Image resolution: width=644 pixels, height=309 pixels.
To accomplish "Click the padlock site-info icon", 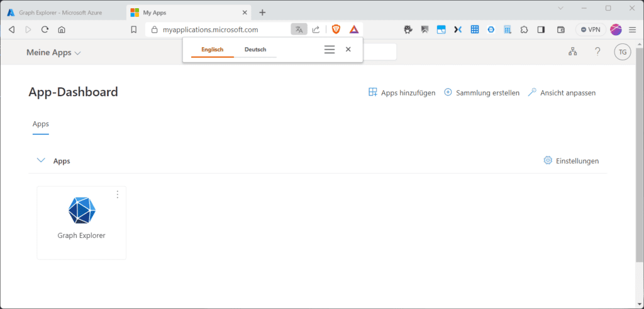I will pyautogui.click(x=155, y=30).
